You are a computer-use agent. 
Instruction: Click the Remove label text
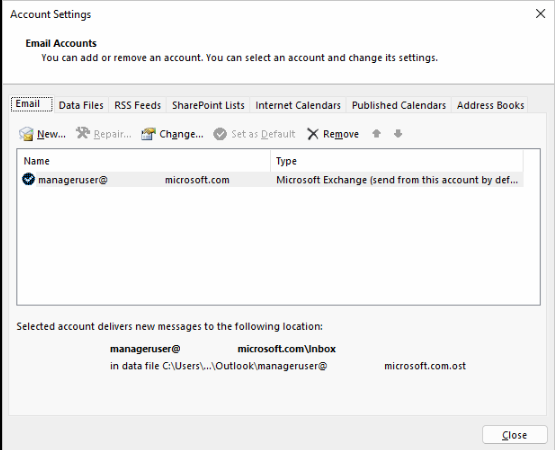point(341,134)
